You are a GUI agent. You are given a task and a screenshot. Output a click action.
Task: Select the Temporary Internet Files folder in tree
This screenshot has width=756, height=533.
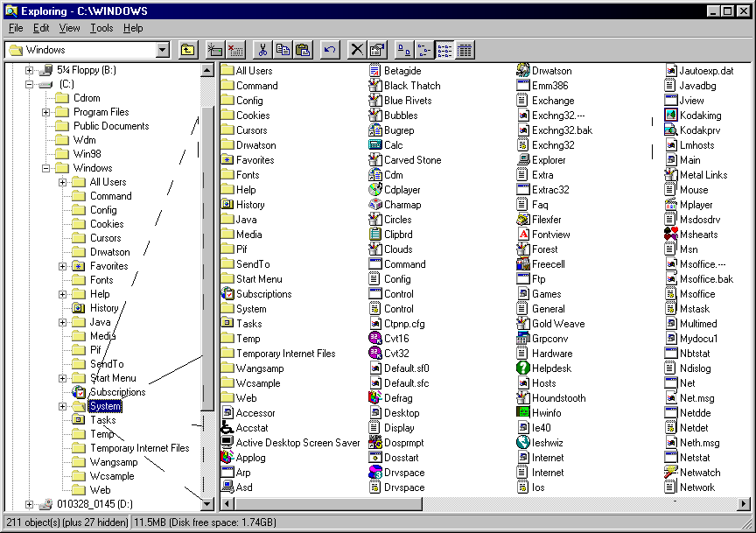[139, 448]
